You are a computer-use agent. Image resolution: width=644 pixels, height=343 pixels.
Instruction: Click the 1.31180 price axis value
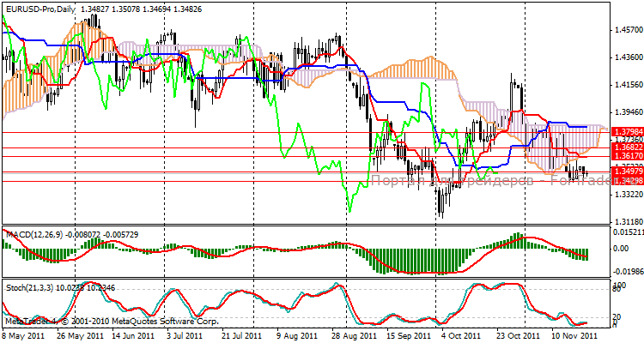(x=625, y=220)
